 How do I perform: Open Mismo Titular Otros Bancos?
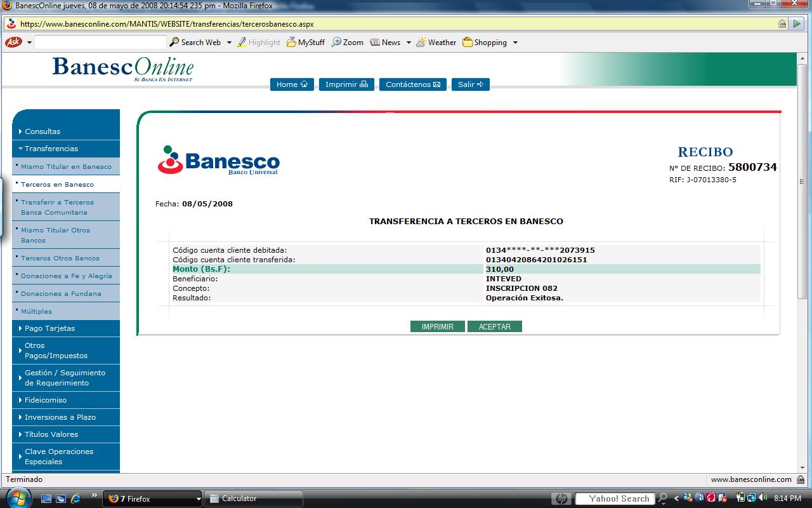pos(66,235)
